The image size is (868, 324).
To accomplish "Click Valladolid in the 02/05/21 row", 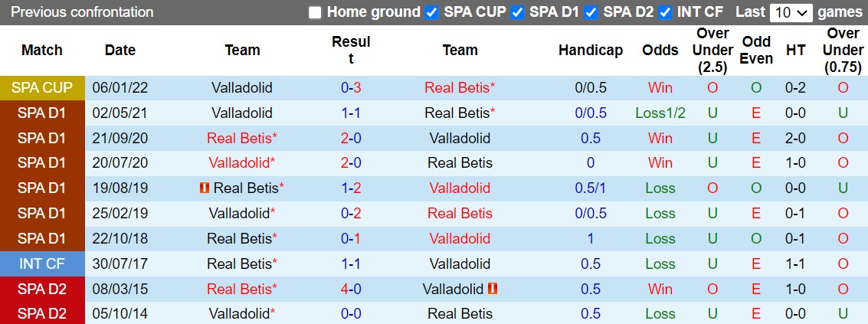I will [x=241, y=113].
